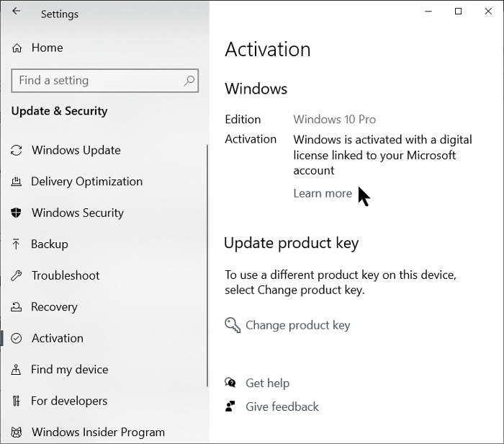Open the Give feedback link
Screen dimensions: 504x444
click(x=282, y=407)
